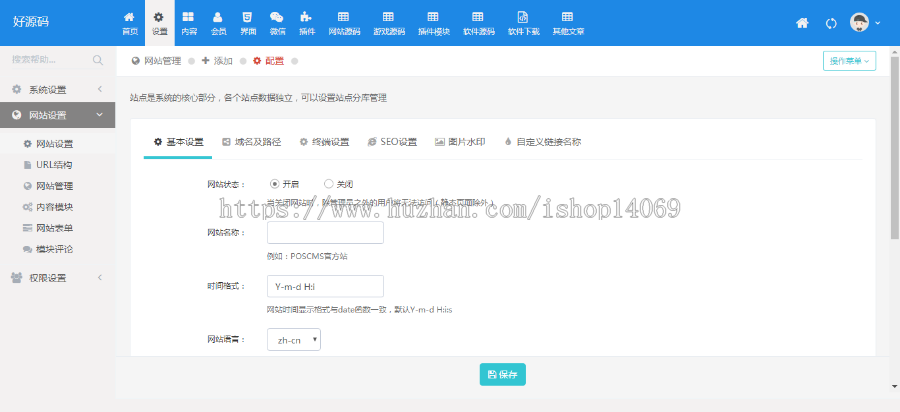Image resolution: width=900 pixels, height=412 pixels.
Task: Click the URL结构 file icon in sidebar
Action: 27,165
